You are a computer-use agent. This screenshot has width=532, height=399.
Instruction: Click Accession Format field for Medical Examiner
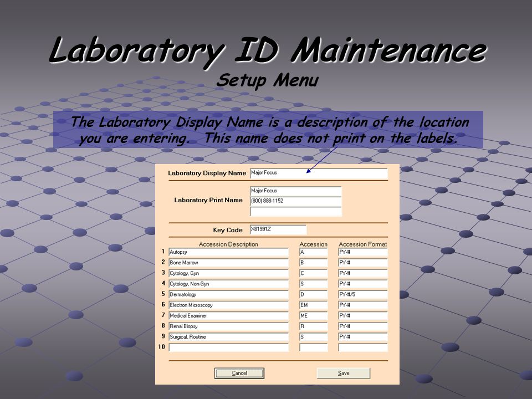[362, 316]
